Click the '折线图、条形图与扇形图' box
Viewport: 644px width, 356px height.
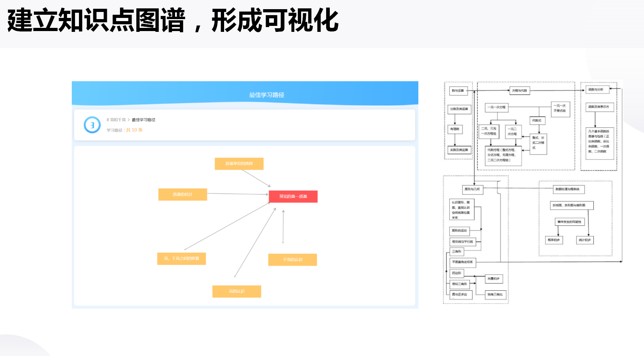pos(572,205)
